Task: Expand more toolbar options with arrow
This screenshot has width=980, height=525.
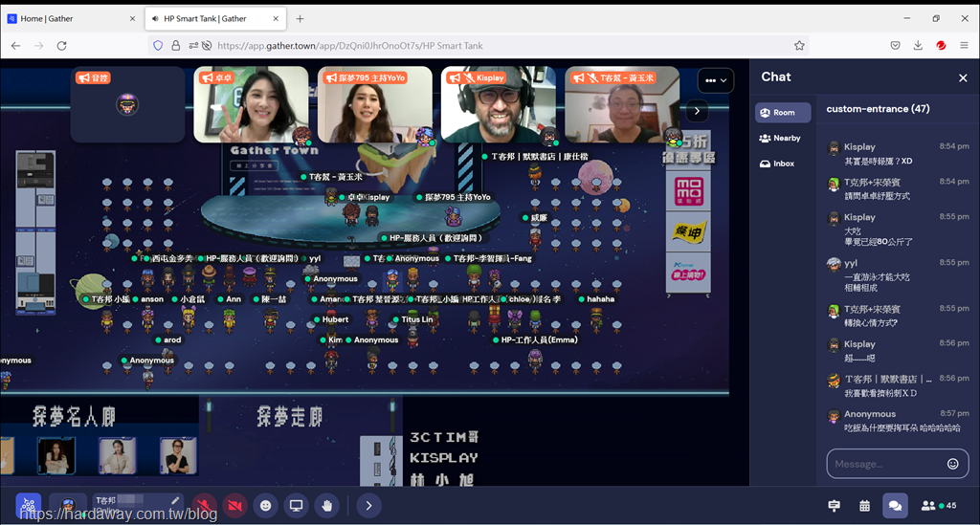Action: (x=368, y=506)
